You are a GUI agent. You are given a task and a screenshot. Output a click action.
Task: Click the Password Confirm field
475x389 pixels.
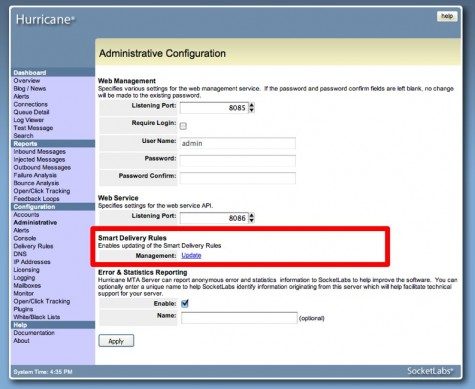pos(237,178)
